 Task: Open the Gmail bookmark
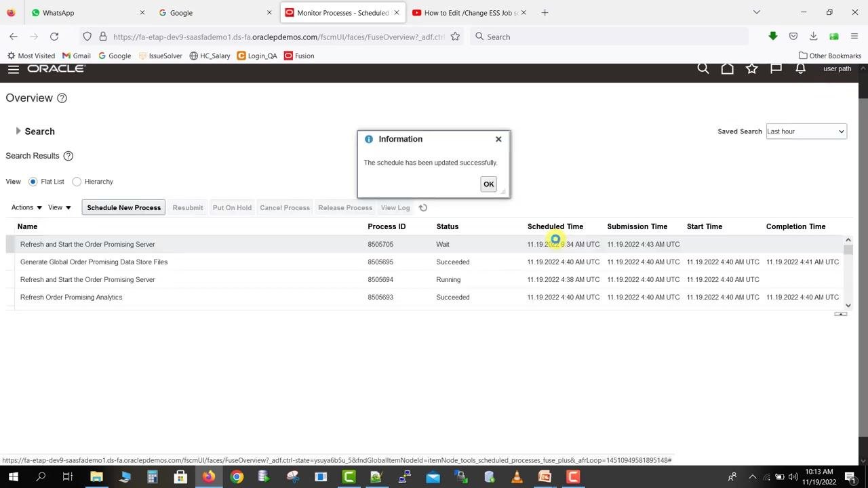click(x=77, y=56)
